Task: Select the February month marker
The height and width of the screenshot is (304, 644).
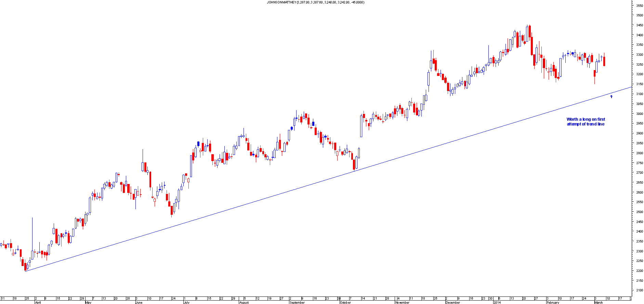Action: click(553, 302)
